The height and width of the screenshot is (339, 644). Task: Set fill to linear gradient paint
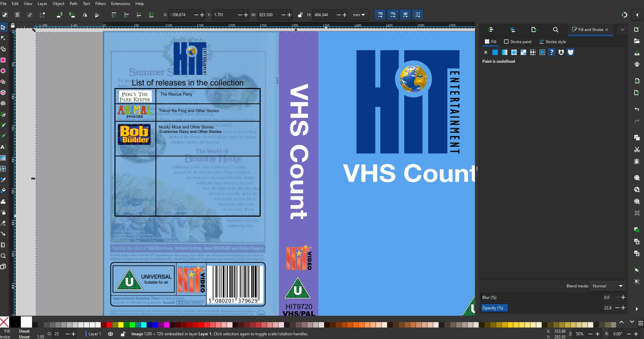505,52
